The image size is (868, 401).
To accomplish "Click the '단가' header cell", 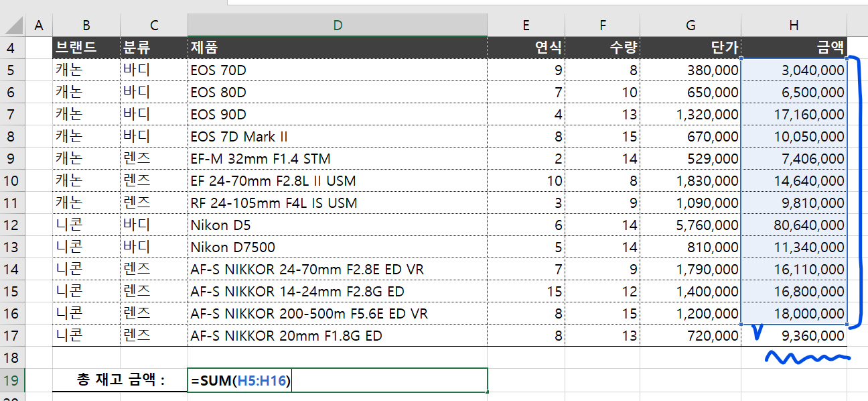I will click(x=691, y=48).
